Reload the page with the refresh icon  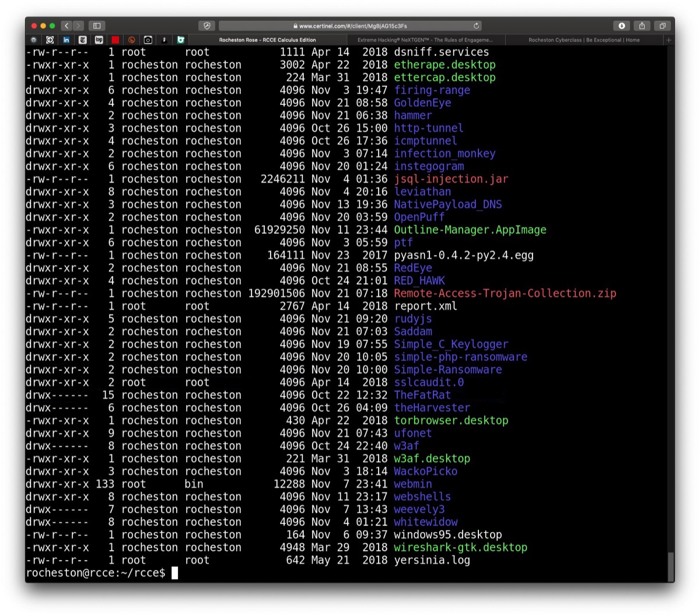pyautogui.click(x=477, y=26)
